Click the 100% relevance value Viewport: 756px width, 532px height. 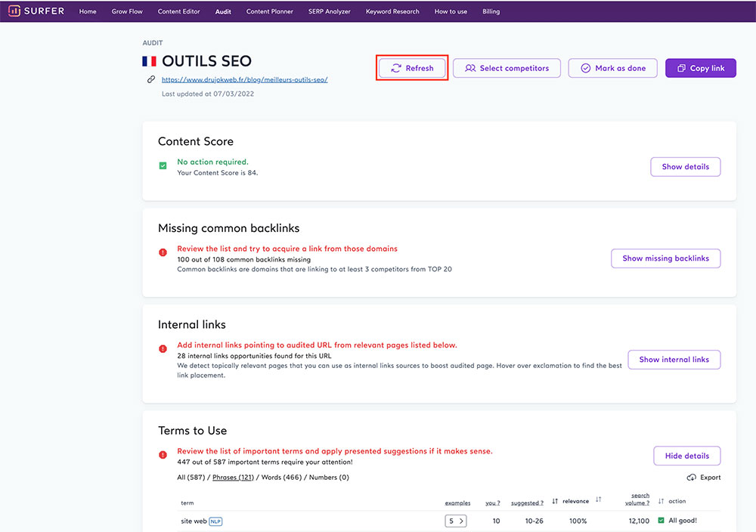coord(578,521)
